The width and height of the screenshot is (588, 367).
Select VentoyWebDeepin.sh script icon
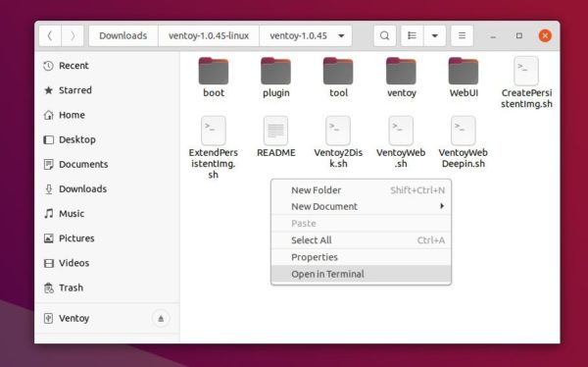click(x=464, y=131)
